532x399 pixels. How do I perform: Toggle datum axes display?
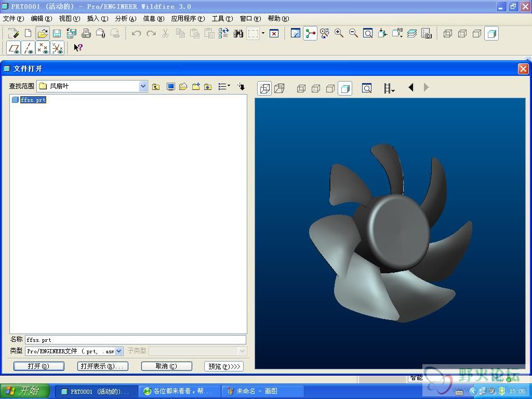point(28,48)
